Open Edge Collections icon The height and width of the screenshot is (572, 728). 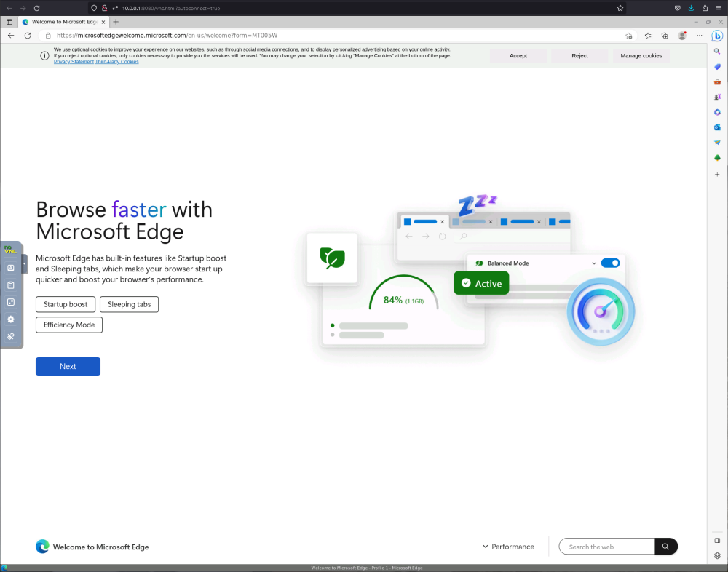coord(665,36)
